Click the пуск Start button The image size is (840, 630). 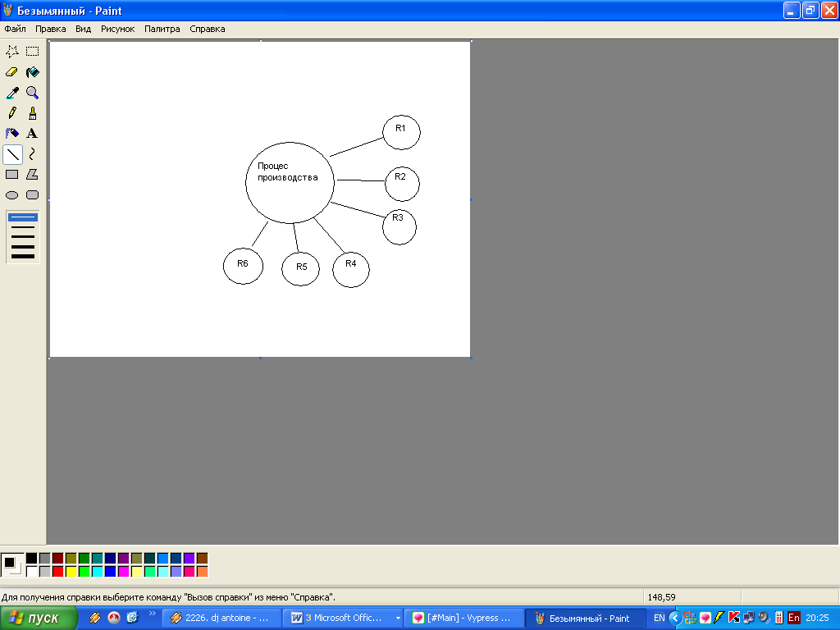point(39,619)
